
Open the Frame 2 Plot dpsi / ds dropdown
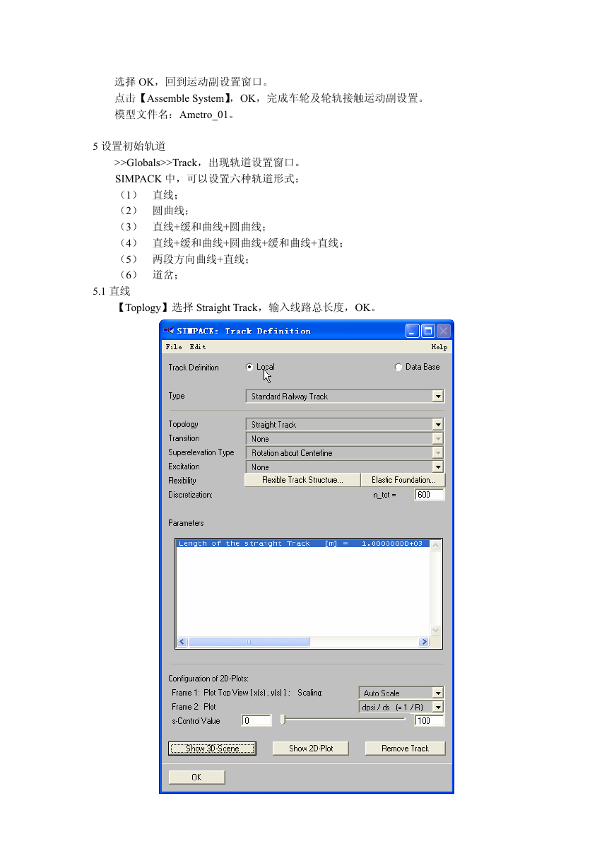pyautogui.click(x=401, y=707)
